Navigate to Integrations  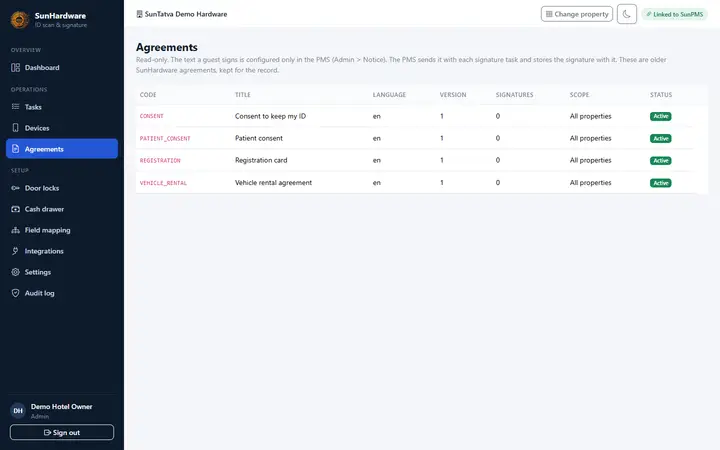tap(44, 251)
